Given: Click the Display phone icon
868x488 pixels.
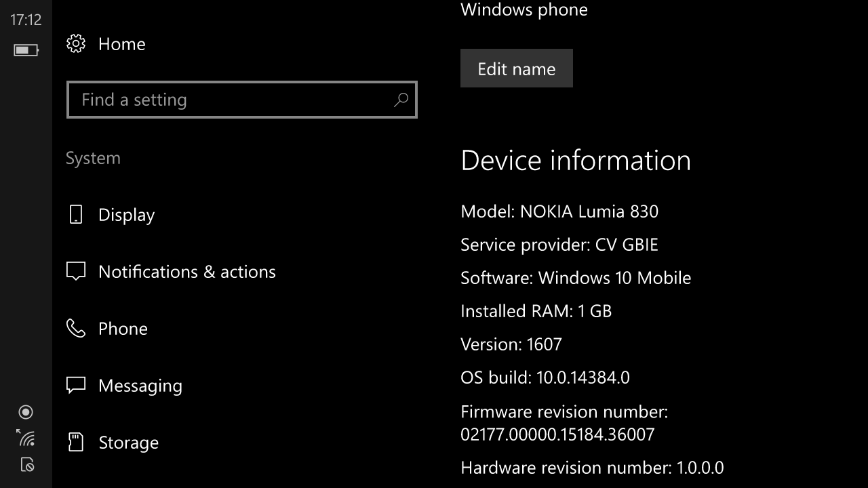Looking at the screenshot, I should tap(75, 215).
